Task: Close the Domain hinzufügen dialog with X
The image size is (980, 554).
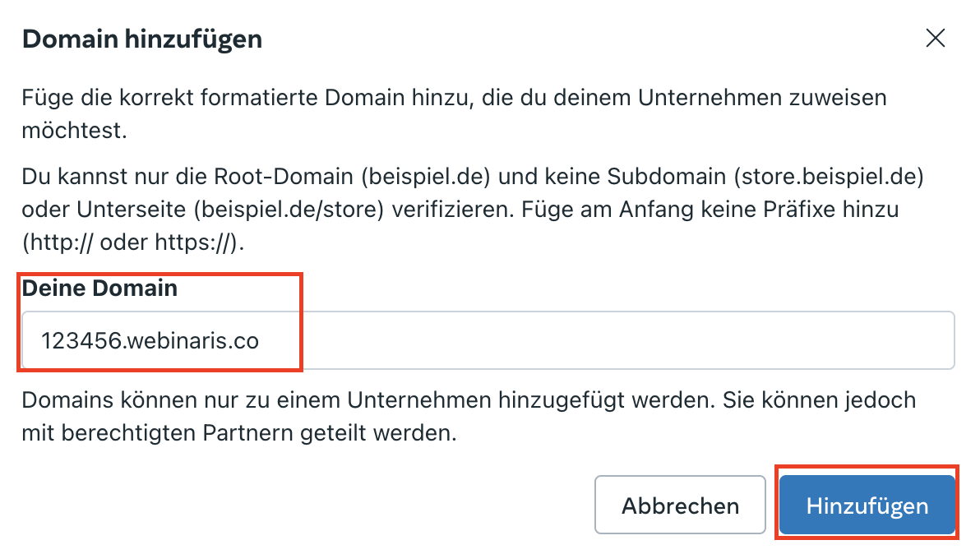Action: 935,38
